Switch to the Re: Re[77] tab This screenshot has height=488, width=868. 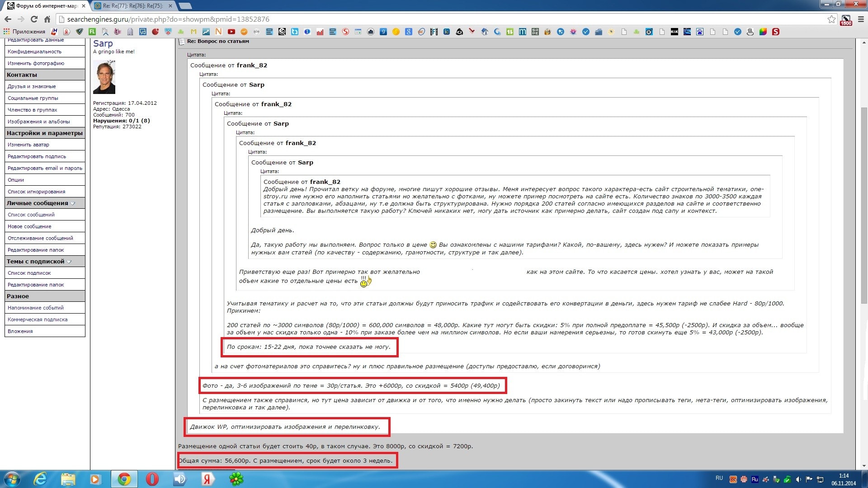(131, 6)
